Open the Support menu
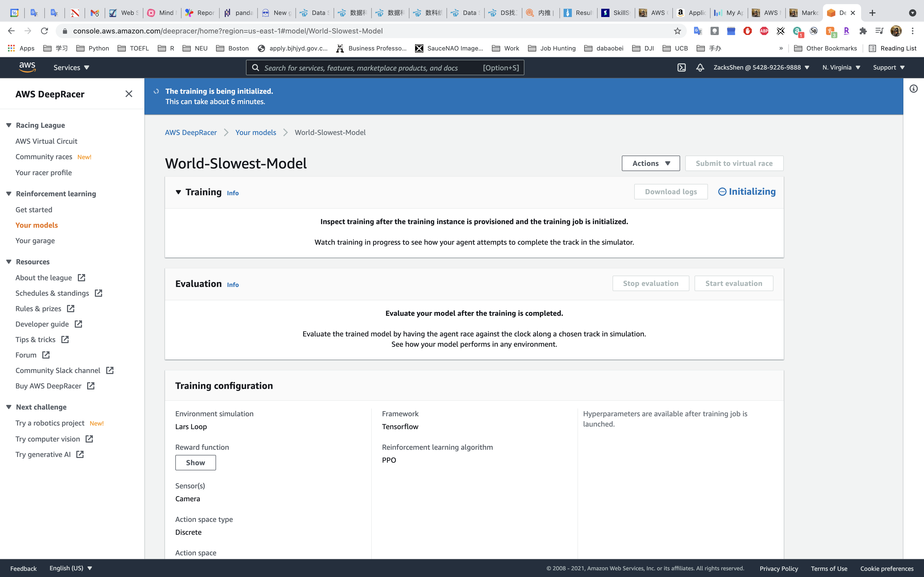The height and width of the screenshot is (577, 924). pos(888,67)
